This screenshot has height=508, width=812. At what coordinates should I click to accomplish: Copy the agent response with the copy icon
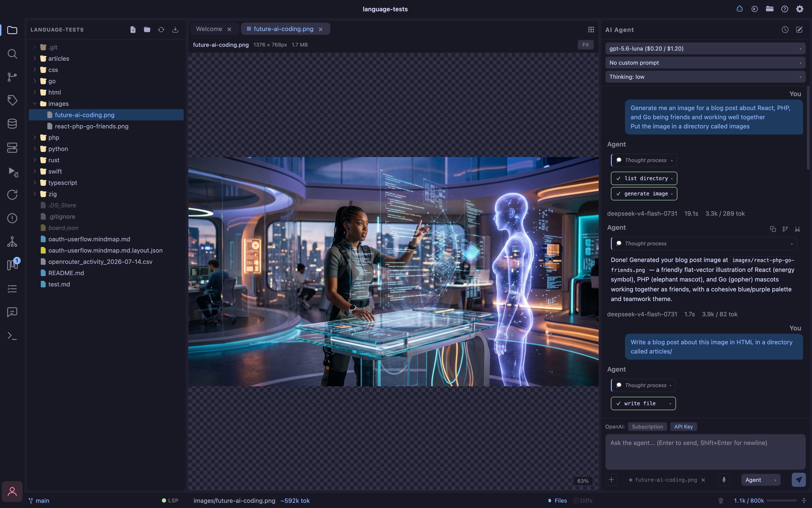[773, 229]
